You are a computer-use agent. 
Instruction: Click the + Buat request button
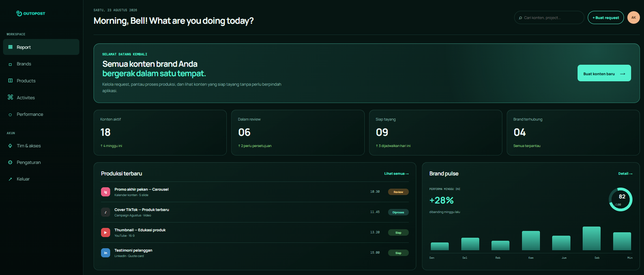pyautogui.click(x=606, y=18)
